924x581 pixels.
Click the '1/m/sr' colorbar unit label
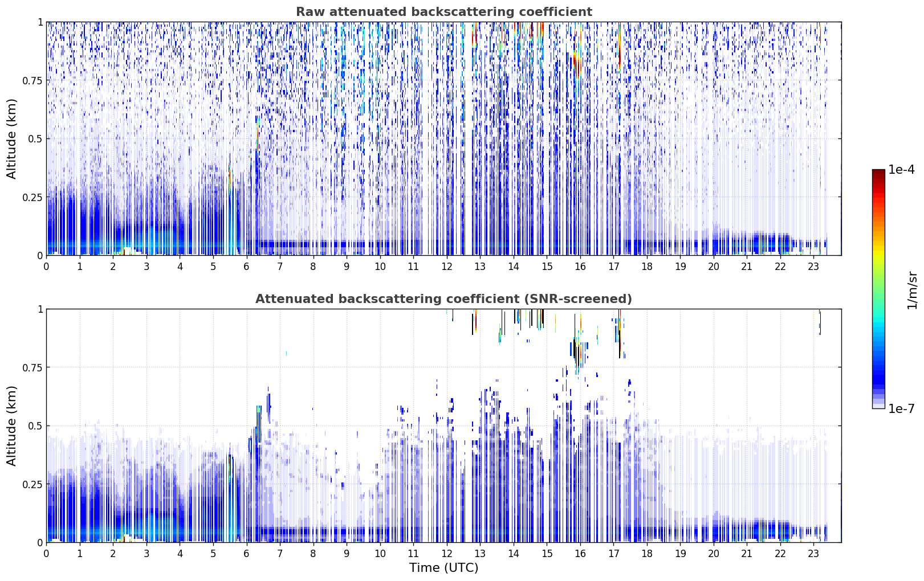point(912,289)
